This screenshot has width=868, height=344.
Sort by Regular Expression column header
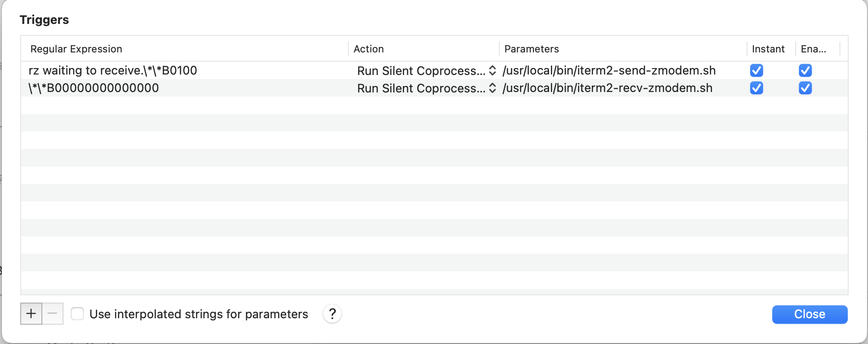coord(76,49)
